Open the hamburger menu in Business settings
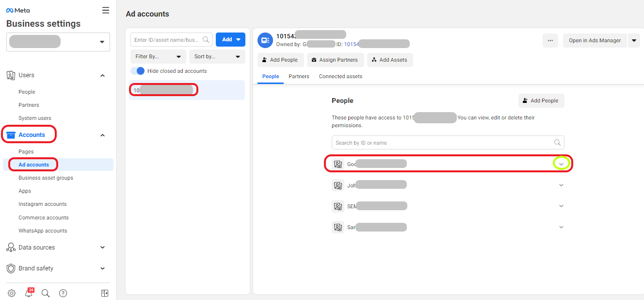The width and height of the screenshot is (644, 300). (x=106, y=10)
